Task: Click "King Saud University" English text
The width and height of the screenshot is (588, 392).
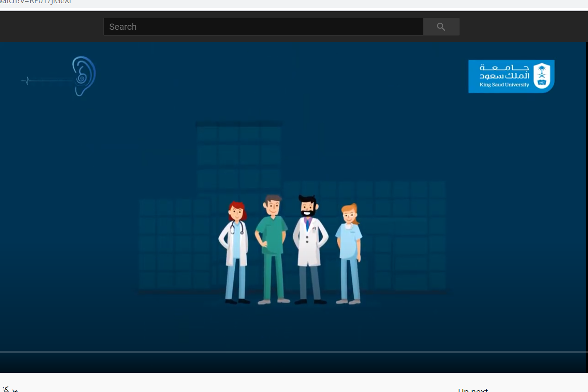Action: (504, 85)
